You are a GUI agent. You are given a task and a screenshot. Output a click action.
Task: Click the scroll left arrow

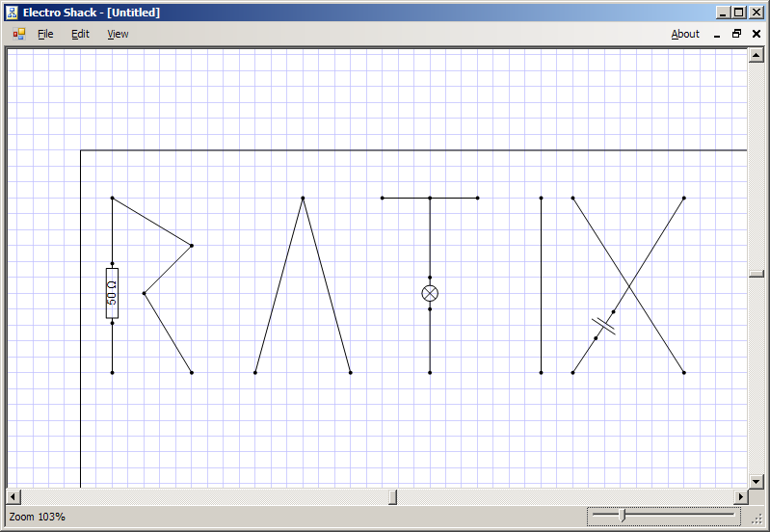pos(13,497)
